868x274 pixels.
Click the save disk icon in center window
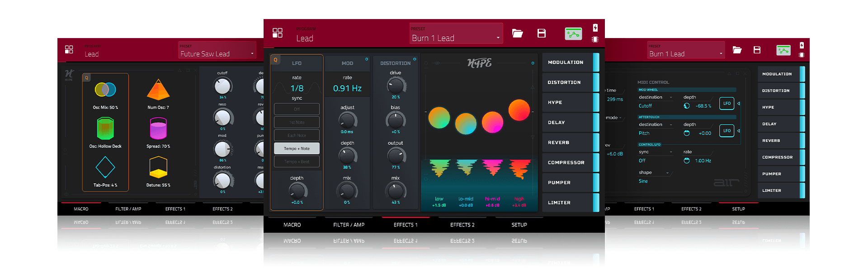541,34
